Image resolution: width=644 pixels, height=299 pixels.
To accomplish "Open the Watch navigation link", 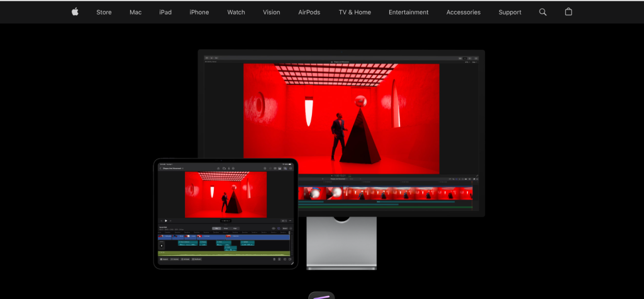I will pos(236,12).
